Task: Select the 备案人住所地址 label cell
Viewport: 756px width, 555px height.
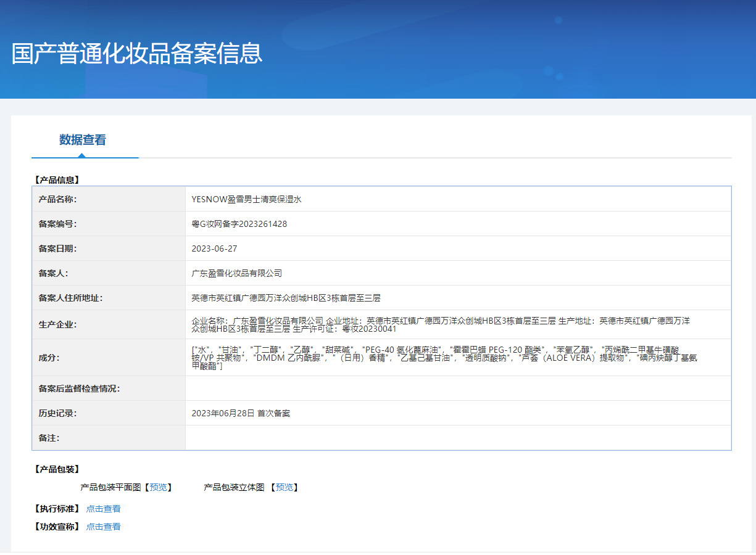Action: (x=109, y=298)
